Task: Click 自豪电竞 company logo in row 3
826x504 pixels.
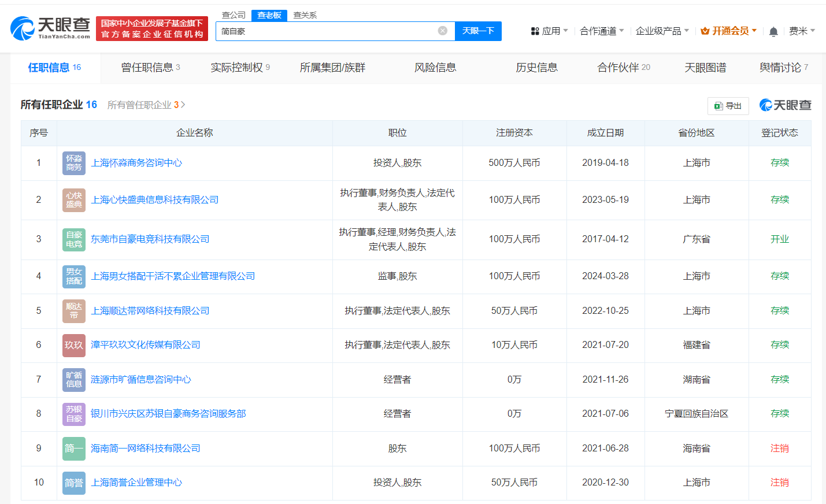Action: (73, 239)
